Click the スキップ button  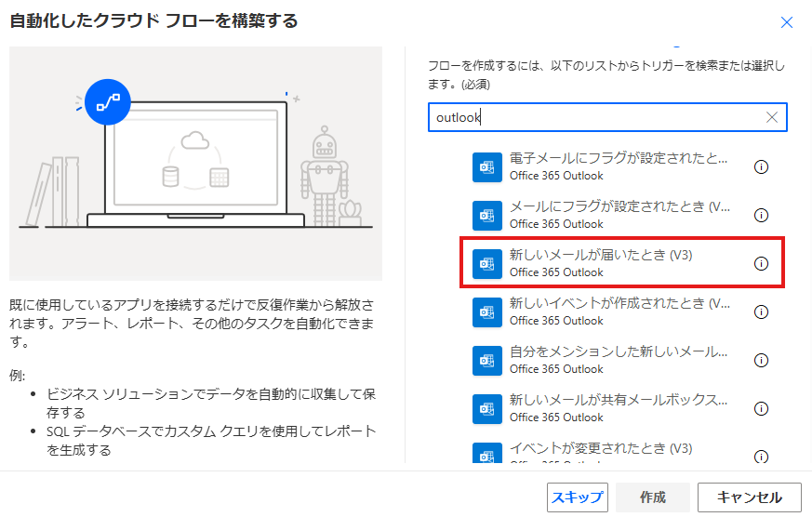pos(578,497)
